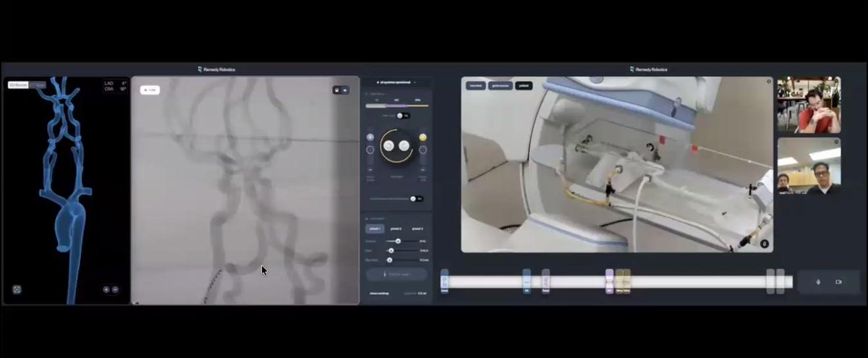Click the first tan timeline marker
The image size is (868, 358).
619,281
